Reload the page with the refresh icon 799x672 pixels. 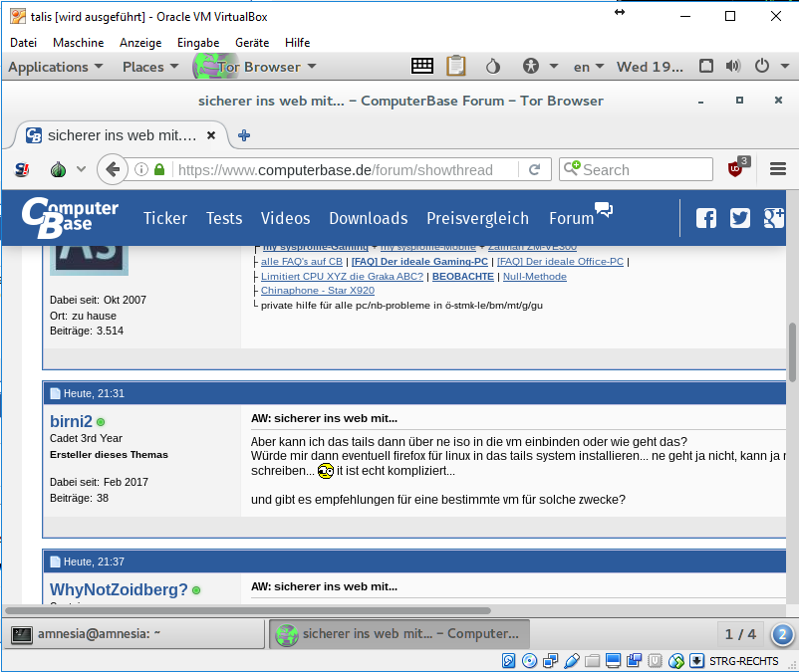click(x=534, y=169)
